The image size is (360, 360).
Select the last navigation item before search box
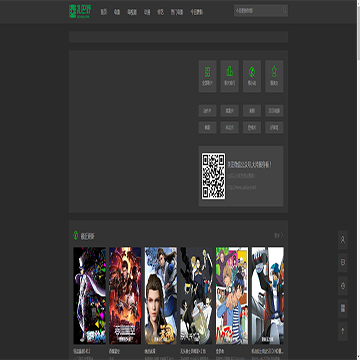coord(196,12)
